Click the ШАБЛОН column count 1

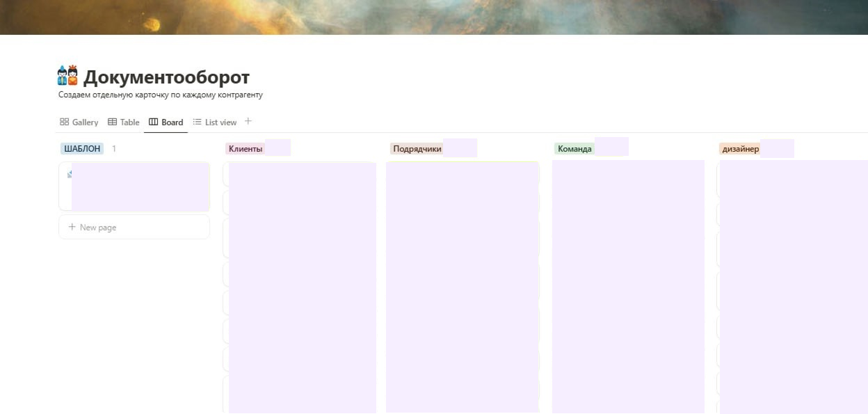point(114,149)
